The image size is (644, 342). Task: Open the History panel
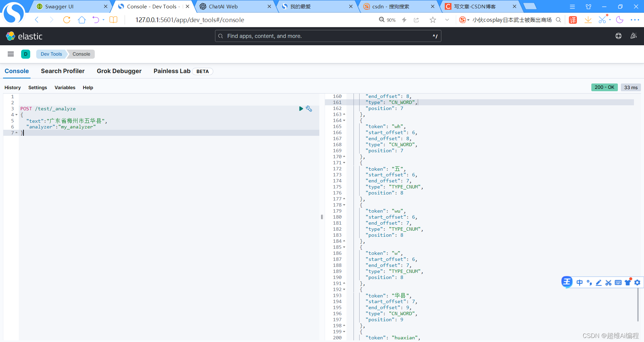[x=13, y=88]
